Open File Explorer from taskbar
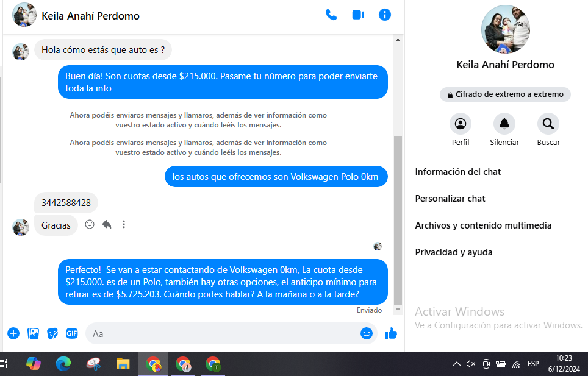This screenshot has height=376, width=588. point(123,364)
